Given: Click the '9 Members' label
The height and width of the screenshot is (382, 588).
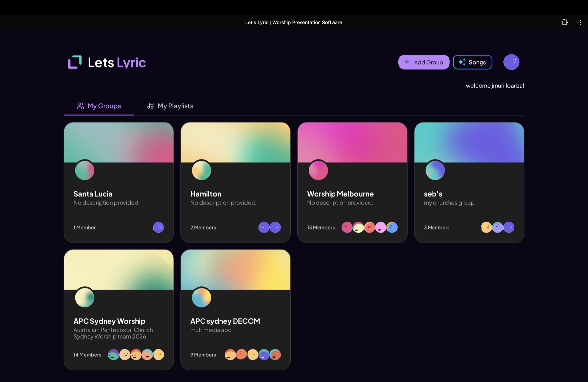Looking at the screenshot, I should [x=203, y=355].
